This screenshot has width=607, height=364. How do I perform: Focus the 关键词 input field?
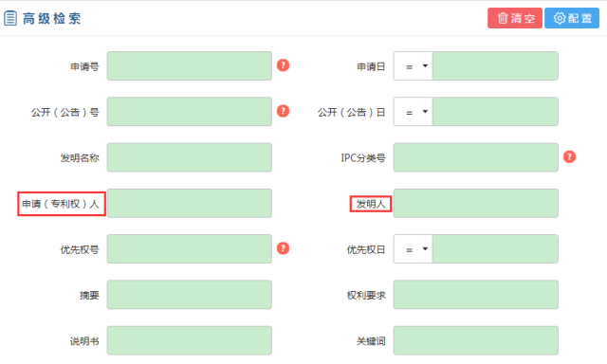[x=476, y=340]
